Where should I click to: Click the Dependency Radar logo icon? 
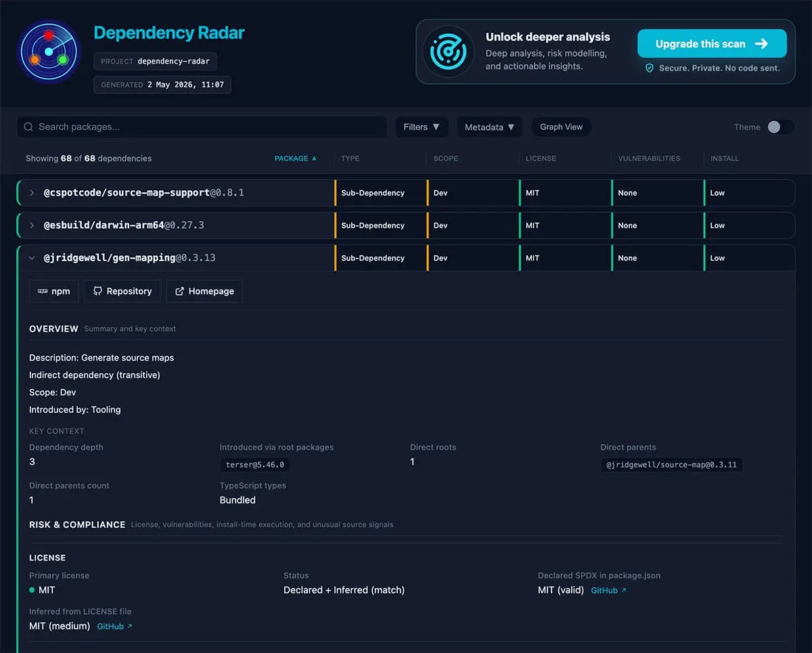point(49,51)
